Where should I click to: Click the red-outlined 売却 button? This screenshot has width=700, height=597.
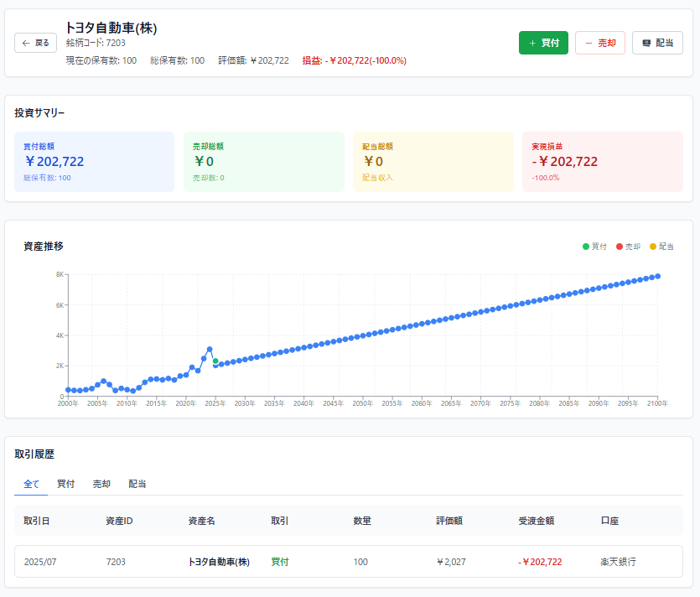tap(600, 43)
